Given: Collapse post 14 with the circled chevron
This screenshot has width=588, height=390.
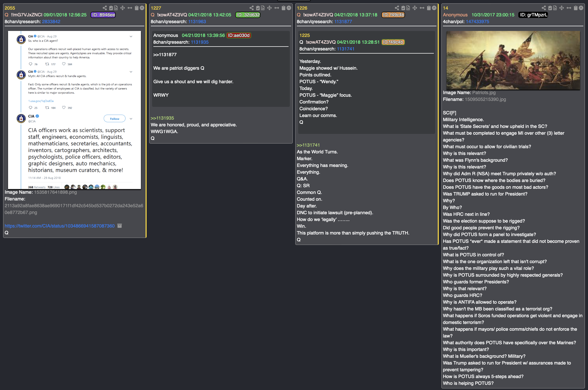Looking at the screenshot, I should (x=581, y=8).
